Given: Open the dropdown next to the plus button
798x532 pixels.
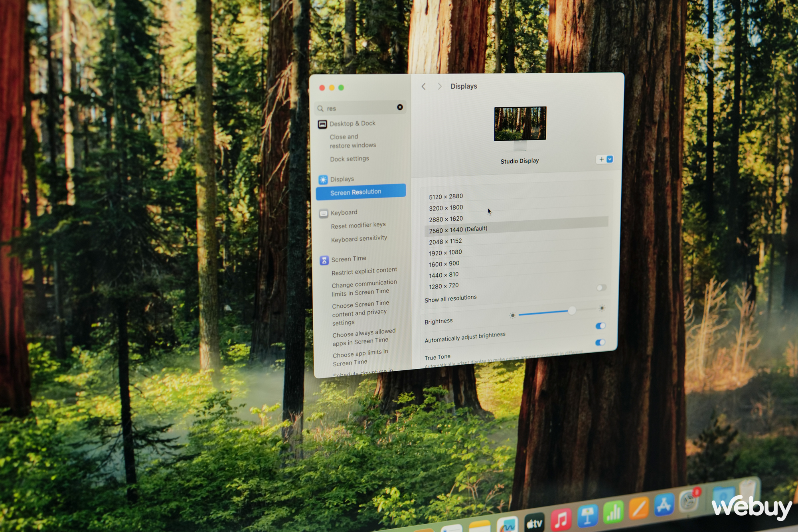Looking at the screenshot, I should pyautogui.click(x=610, y=159).
